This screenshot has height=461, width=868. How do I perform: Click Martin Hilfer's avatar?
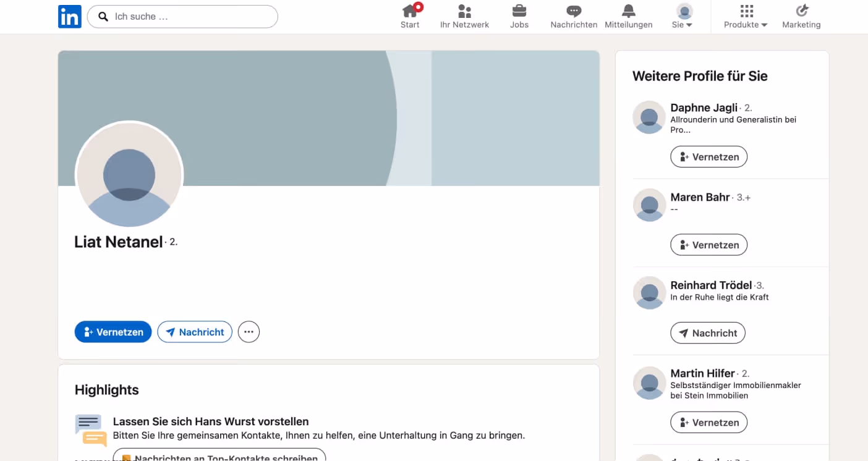click(x=649, y=383)
